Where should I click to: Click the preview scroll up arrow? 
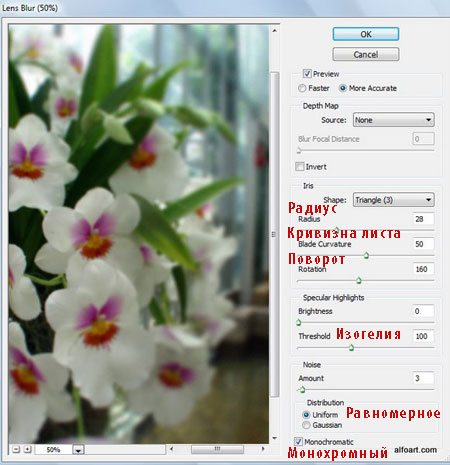pos(275,30)
